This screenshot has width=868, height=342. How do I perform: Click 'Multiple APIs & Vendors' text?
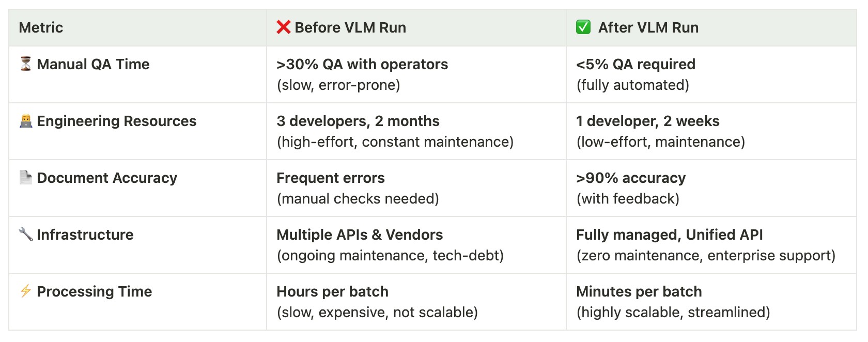pos(360,235)
